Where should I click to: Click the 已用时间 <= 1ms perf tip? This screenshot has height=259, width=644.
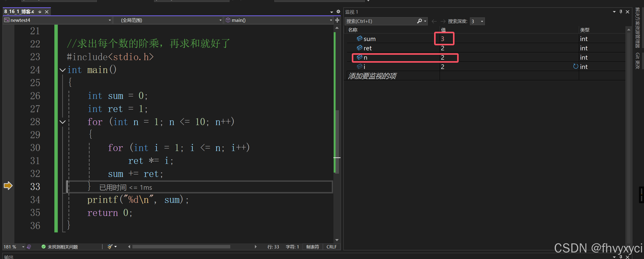coord(126,188)
